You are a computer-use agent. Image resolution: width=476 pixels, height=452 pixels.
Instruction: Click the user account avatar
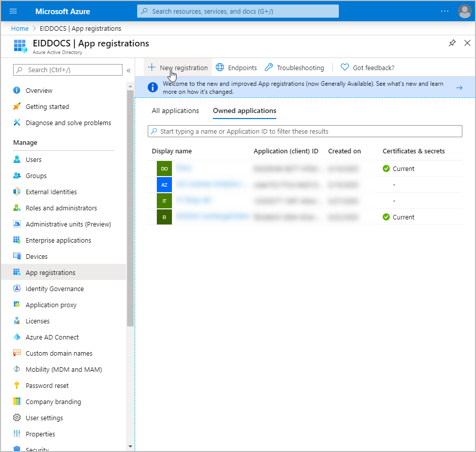click(x=464, y=11)
